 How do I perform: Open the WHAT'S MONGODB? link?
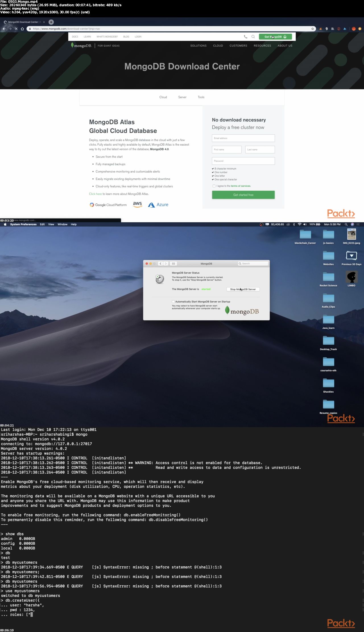[107, 37]
